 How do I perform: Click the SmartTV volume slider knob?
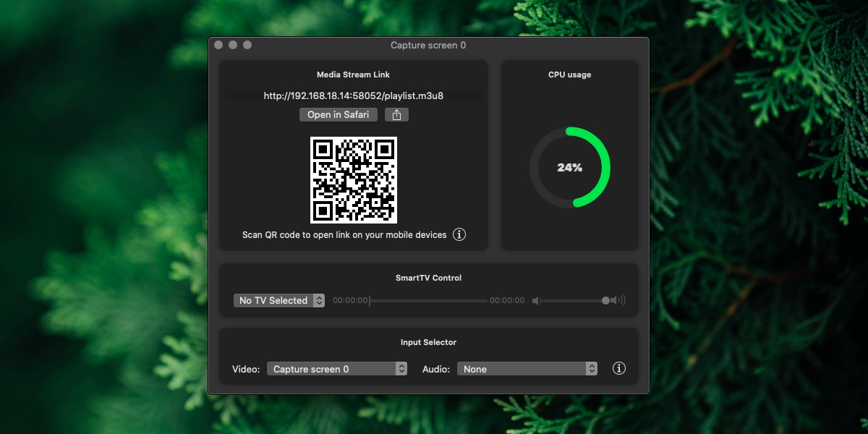605,300
